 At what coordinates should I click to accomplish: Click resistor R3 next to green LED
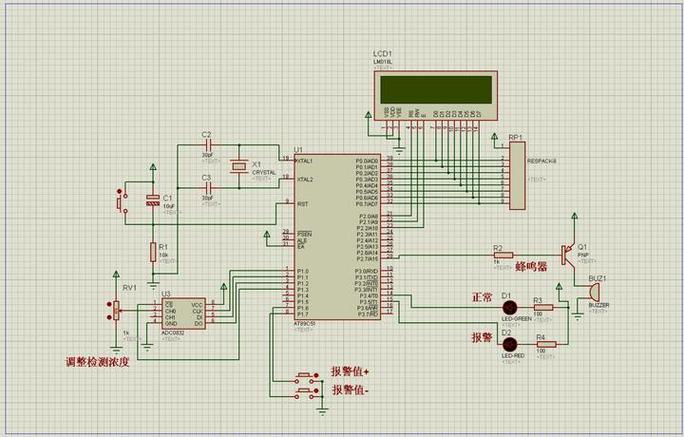pos(544,307)
